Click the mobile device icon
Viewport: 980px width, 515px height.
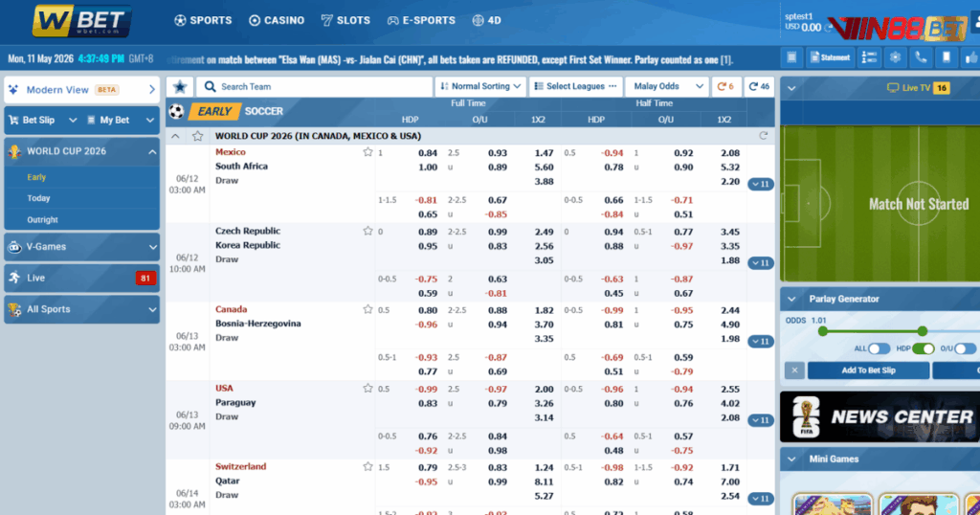pos(947,57)
